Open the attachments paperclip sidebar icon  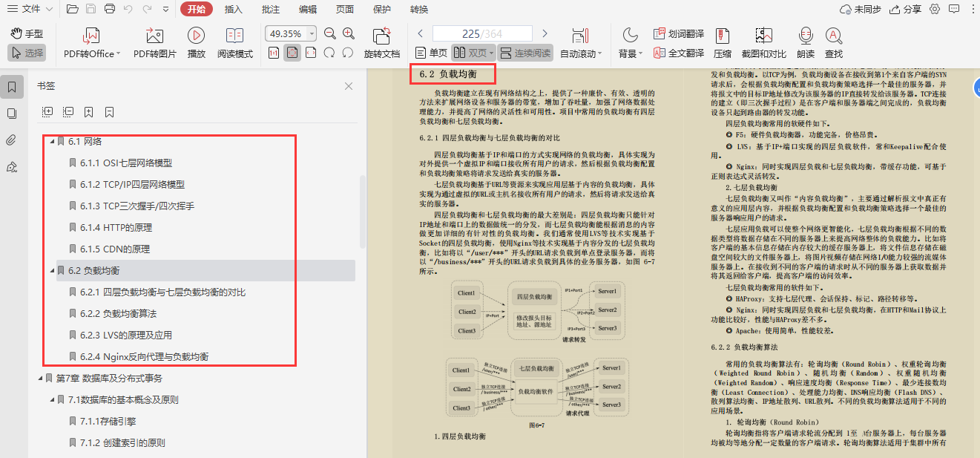click(12, 140)
